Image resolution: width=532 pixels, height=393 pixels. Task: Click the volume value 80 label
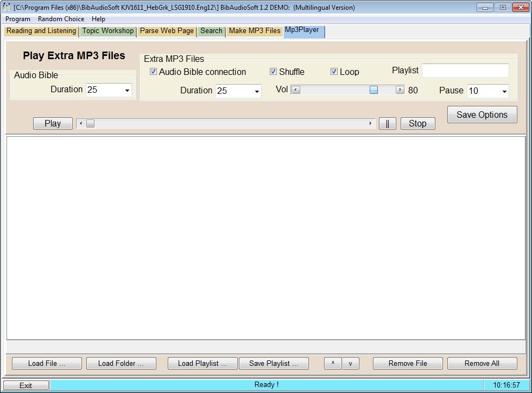(x=413, y=90)
